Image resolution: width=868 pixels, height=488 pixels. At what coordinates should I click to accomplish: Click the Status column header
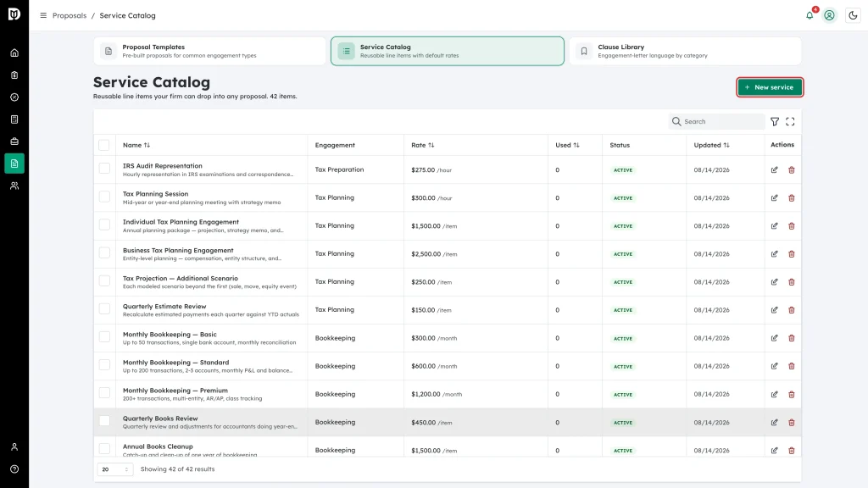point(620,145)
